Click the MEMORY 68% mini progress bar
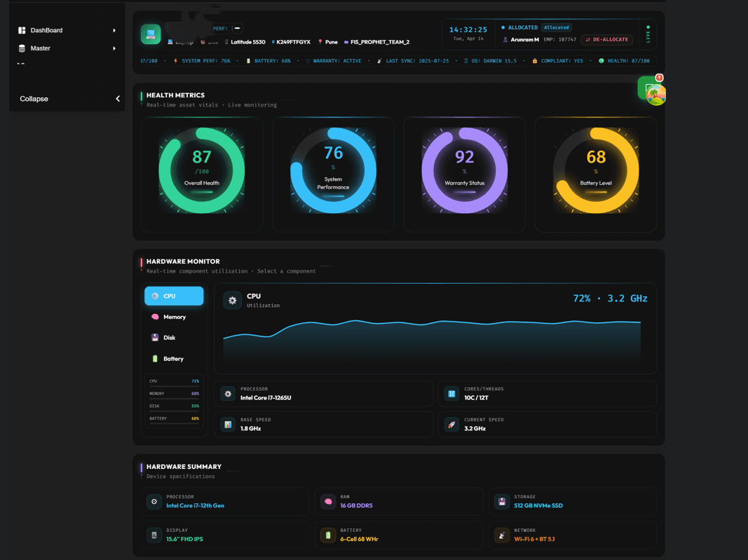 coord(174,398)
